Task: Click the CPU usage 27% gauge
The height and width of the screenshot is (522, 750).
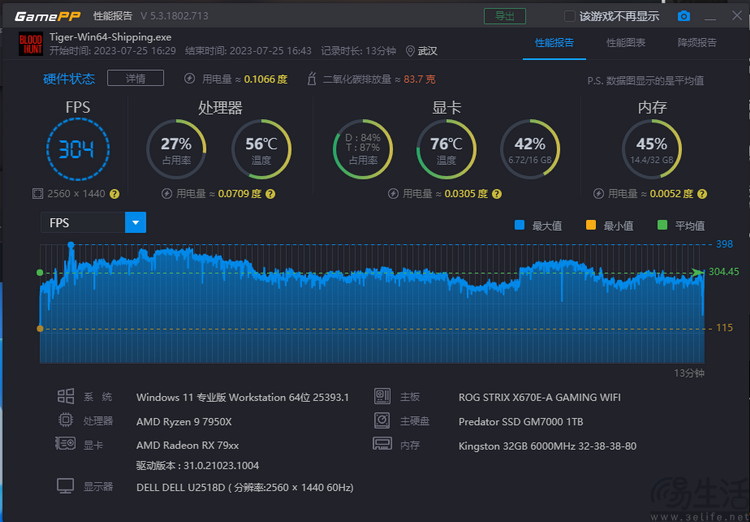Action: coord(176,149)
